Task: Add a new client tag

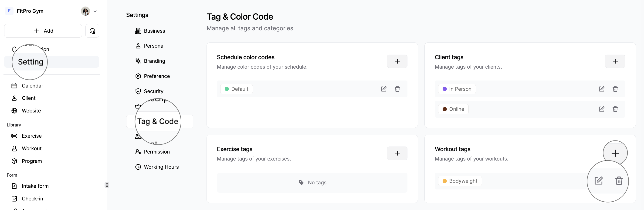Action: [x=615, y=61]
